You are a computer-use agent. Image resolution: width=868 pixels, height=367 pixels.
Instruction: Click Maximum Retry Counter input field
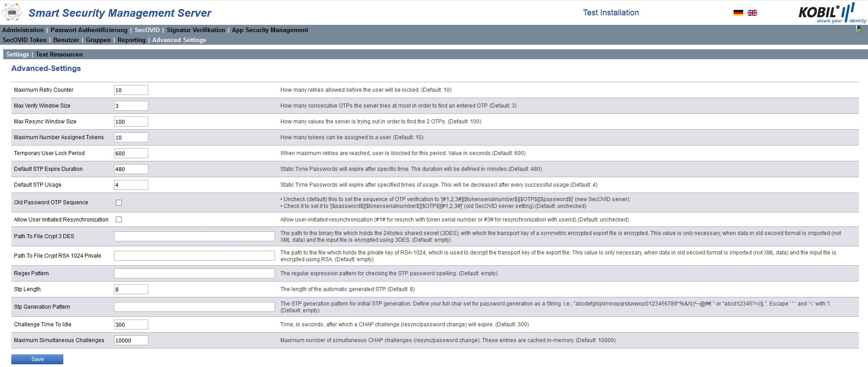(131, 90)
